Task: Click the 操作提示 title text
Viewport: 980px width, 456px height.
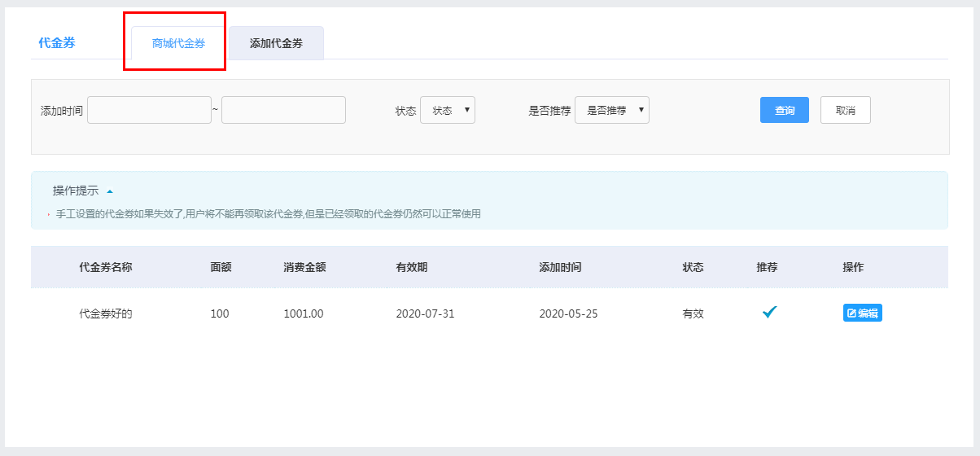Action: (x=76, y=191)
